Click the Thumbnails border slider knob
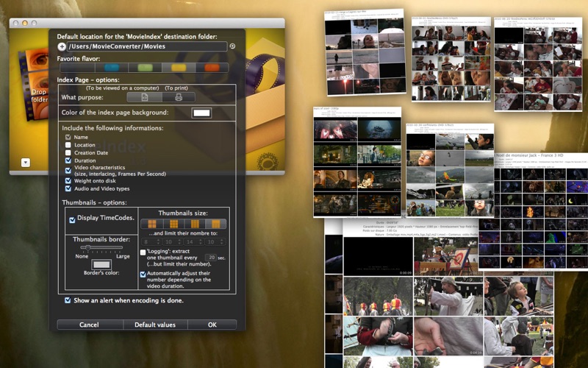This screenshot has width=588, height=368. tap(87, 248)
